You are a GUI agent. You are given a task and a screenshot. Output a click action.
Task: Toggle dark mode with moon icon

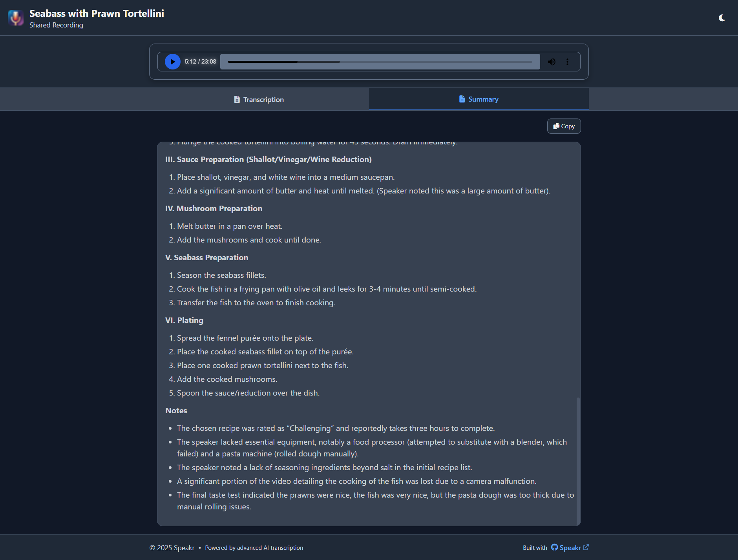[x=722, y=18]
